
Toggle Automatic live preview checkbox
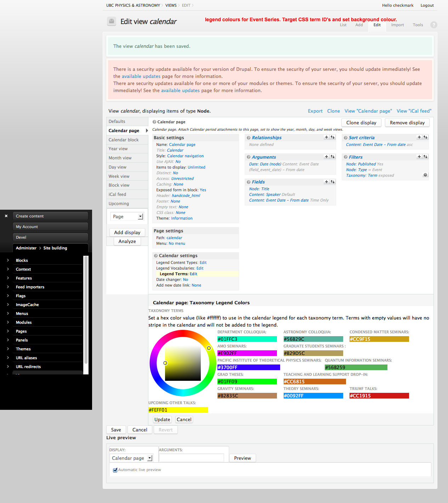coord(115,470)
